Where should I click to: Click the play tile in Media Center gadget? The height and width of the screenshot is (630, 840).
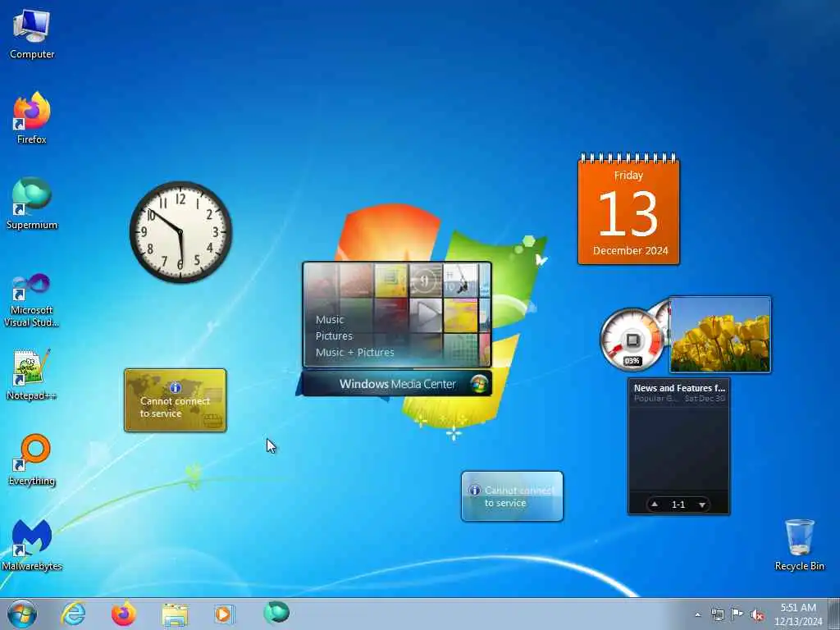click(x=426, y=315)
